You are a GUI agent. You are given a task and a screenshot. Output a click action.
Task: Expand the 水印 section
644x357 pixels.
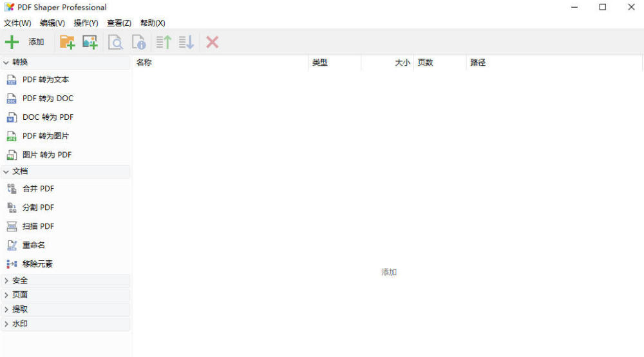tap(66, 323)
